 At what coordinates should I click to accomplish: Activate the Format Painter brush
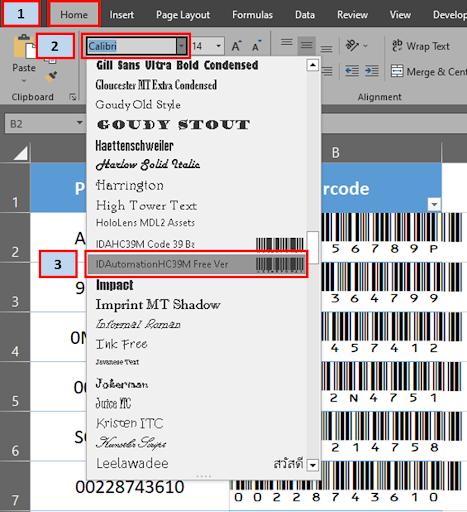click(51, 77)
